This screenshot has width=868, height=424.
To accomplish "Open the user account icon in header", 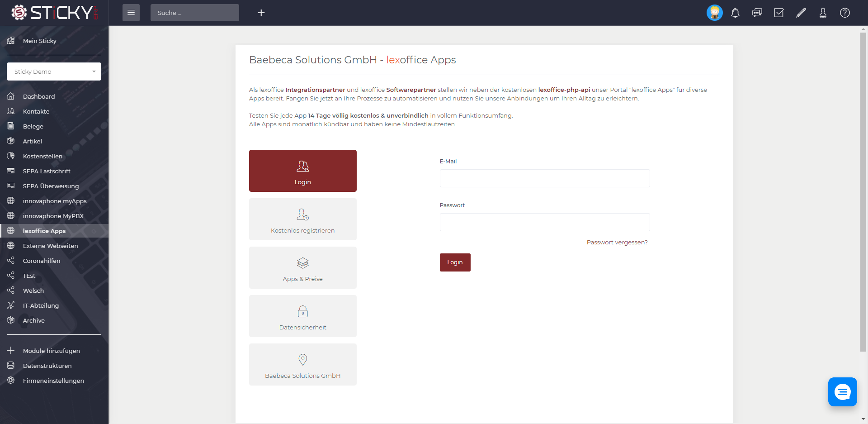I will (823, 13).
